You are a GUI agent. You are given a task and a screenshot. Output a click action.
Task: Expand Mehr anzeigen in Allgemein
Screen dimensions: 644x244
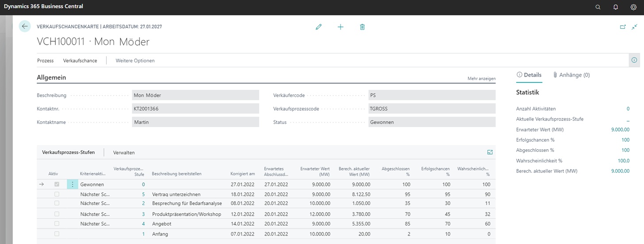coord(481,78)
